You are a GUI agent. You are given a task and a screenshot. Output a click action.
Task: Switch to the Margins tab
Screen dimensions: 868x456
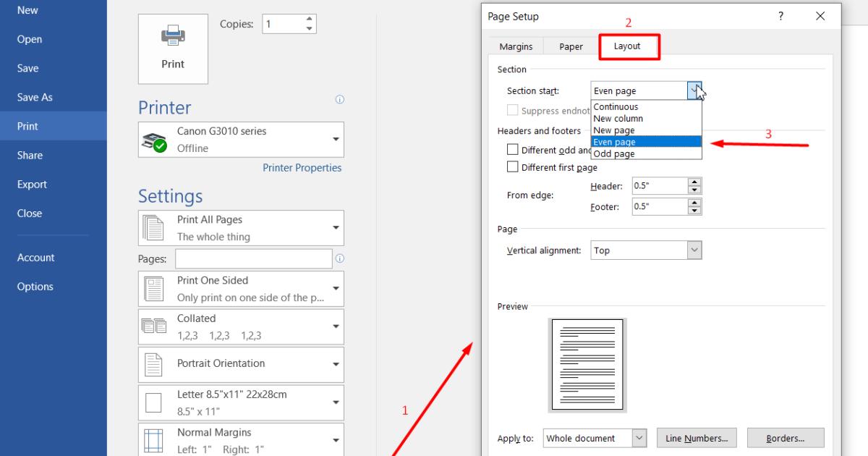(x=516, y=46)
